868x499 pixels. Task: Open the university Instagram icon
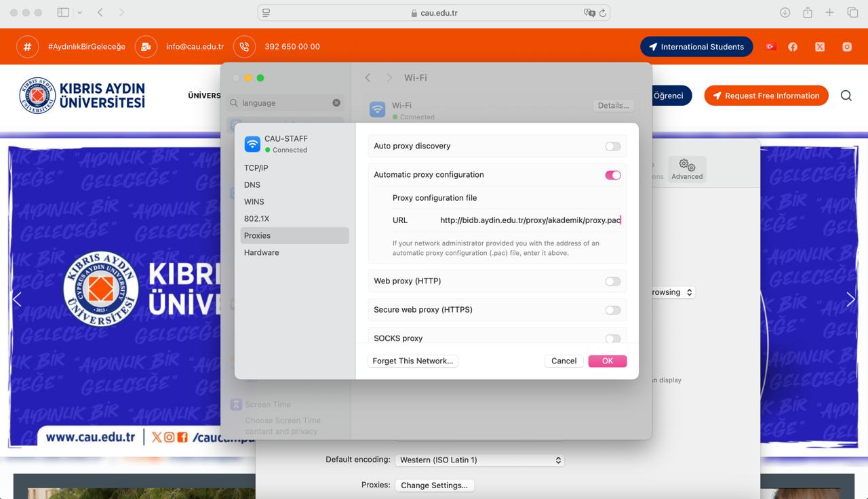pos(847,47)
